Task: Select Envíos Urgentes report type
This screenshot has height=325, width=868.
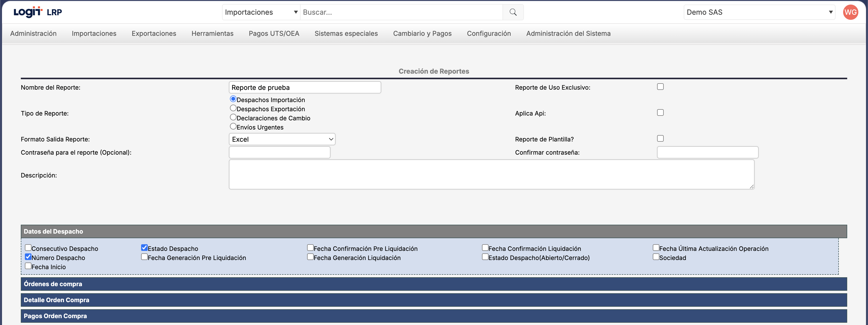Action: (233, 126)
